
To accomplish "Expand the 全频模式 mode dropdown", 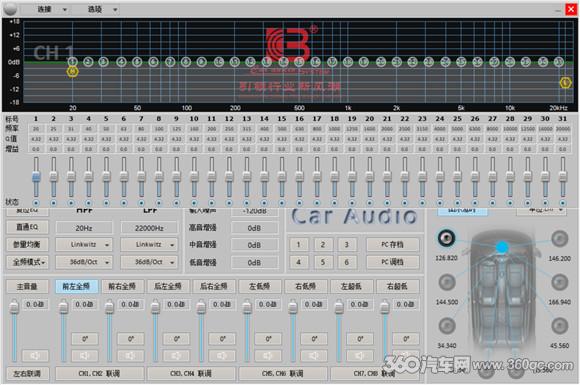I will pos(27,262).
